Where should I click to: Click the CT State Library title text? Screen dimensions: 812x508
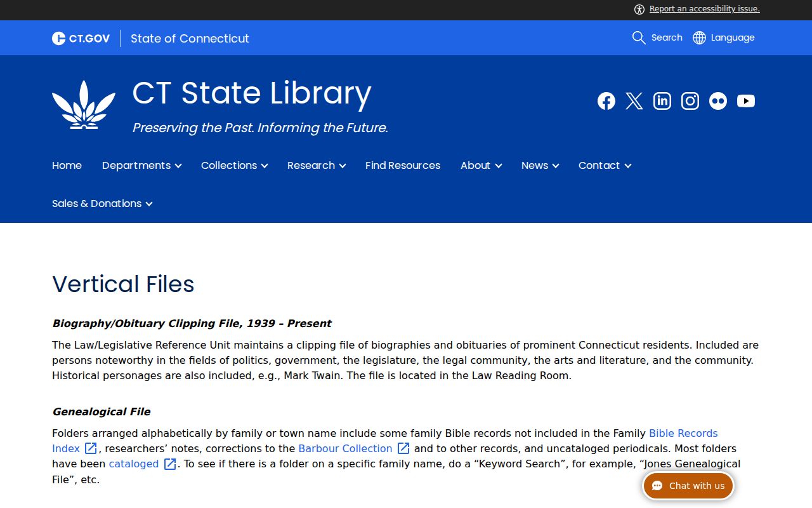tap(252, 93)
